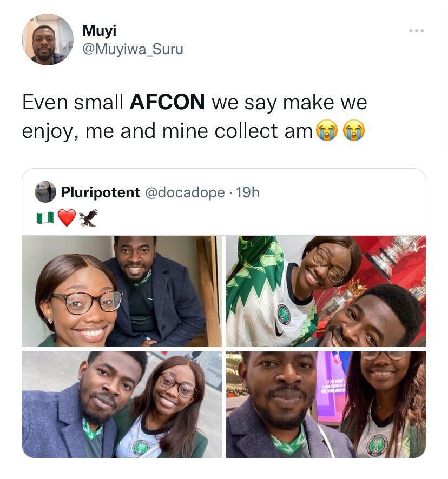Click the second crying face emoji
448x479 pixels.
pyautogui.click(x=354, y=130)
